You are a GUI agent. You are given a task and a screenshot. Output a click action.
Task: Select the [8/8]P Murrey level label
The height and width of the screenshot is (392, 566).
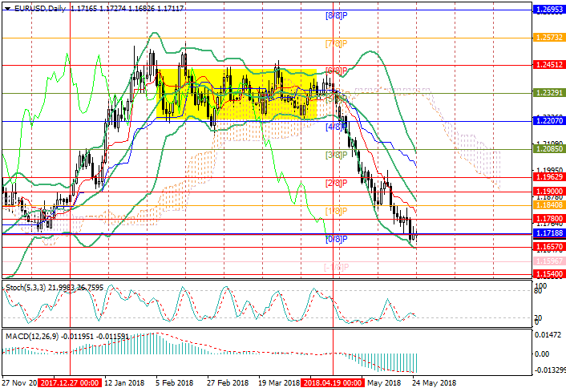[335, 16]
